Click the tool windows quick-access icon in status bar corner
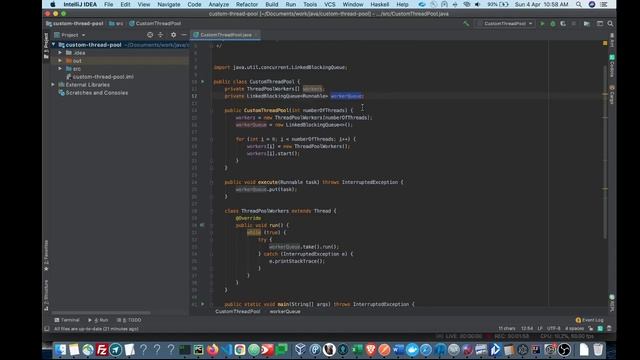Image resolution: width=640 pixels, height=360 pixels. (x=47, y=329)
